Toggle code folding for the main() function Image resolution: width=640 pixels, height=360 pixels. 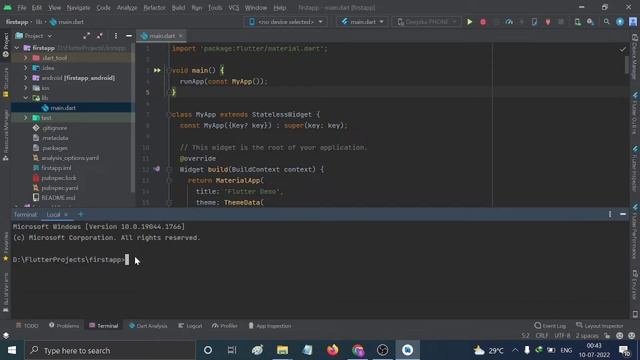169,70
